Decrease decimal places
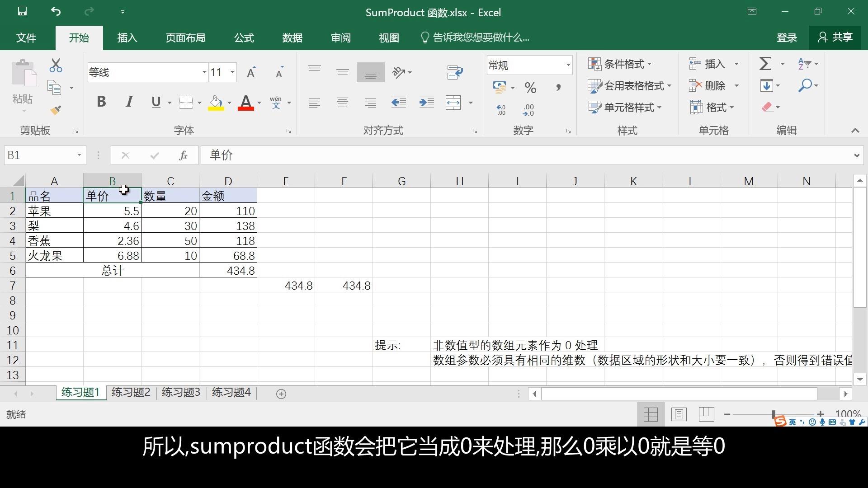The width and height of the screenshot is (868, 488). (528, 110)
